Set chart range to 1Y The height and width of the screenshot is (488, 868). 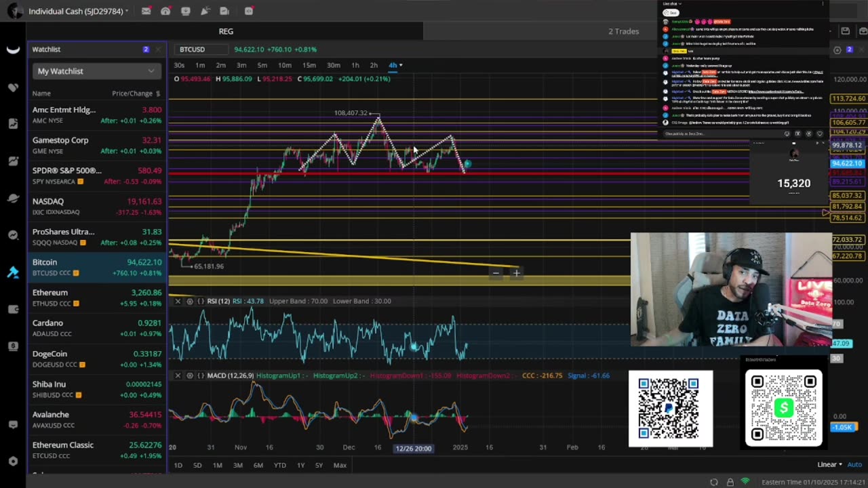(x=300, y=465)
